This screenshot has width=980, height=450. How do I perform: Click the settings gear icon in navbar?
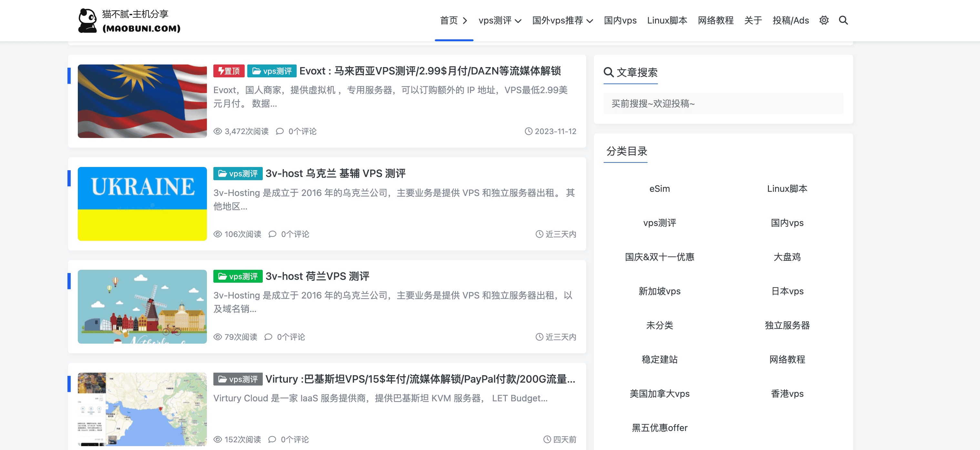824,20
